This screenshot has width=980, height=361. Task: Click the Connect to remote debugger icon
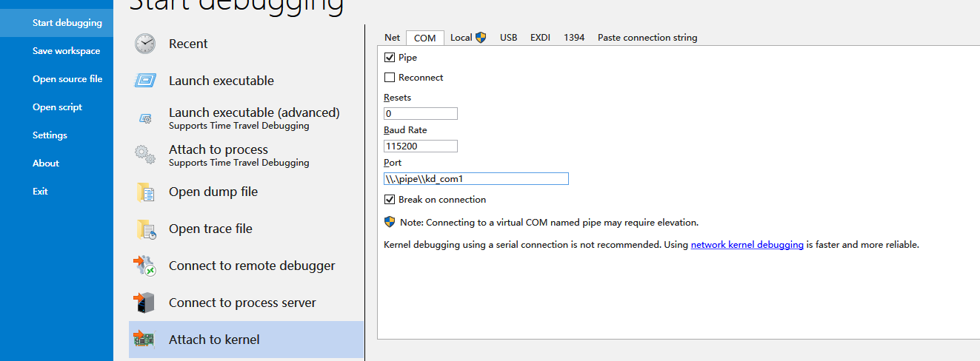[145, 266]
